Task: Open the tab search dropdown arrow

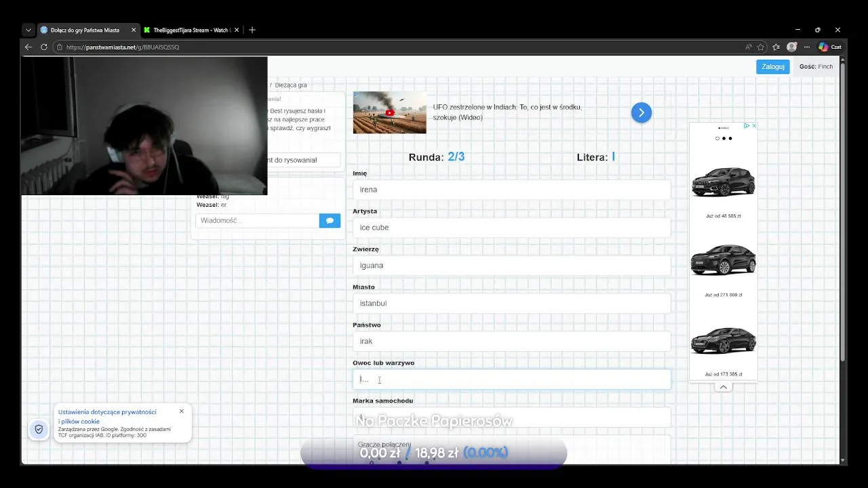Action: click(x=28, y=30)
